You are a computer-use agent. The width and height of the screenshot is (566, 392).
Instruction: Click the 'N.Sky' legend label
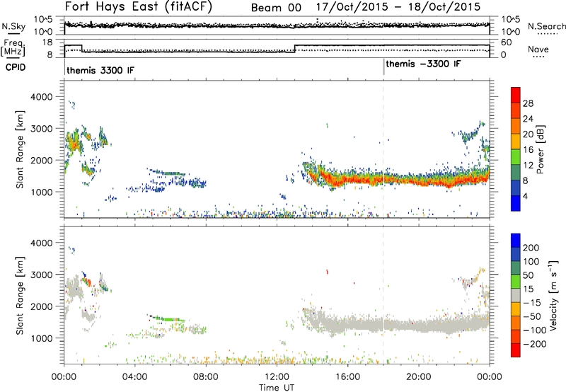tap(13, 27)
